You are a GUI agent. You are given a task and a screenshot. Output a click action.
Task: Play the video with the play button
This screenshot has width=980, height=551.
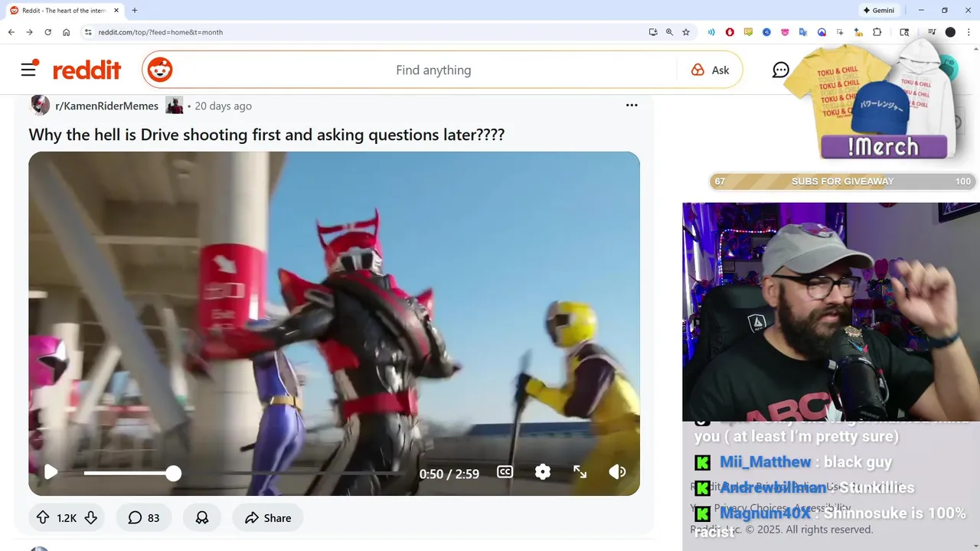(51, 472)
